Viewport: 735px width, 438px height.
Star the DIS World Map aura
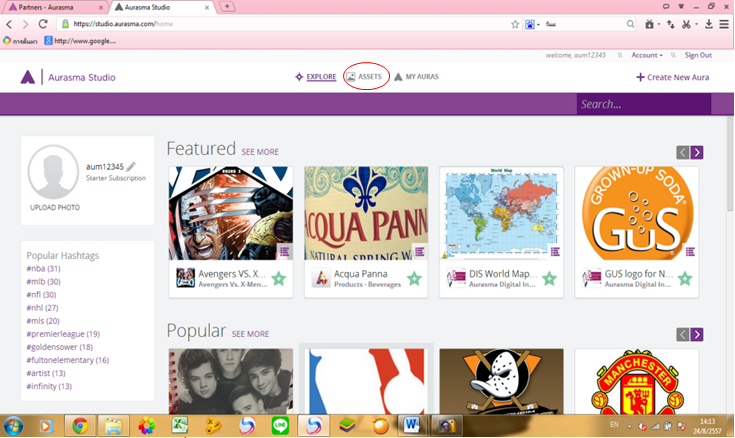[x=549, y=279]
